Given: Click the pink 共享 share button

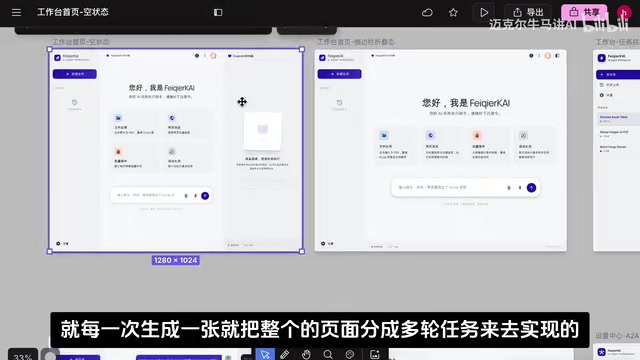Looking at the screenshot, I should 584,12.
